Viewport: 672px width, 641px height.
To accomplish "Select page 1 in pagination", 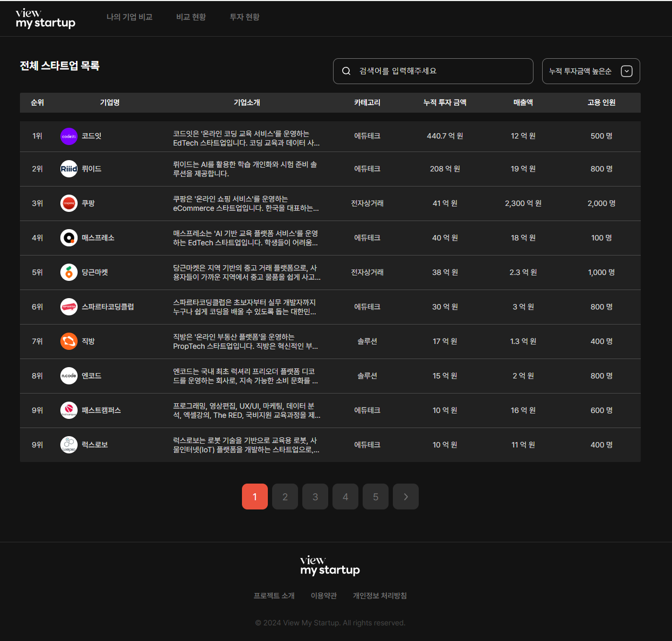I will [255, 497].
